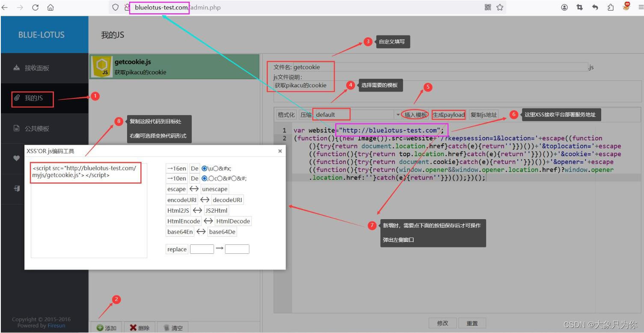Click the 生成payload button
The image size is (644, 333).
pyautogui.click(x=448, y=115)
